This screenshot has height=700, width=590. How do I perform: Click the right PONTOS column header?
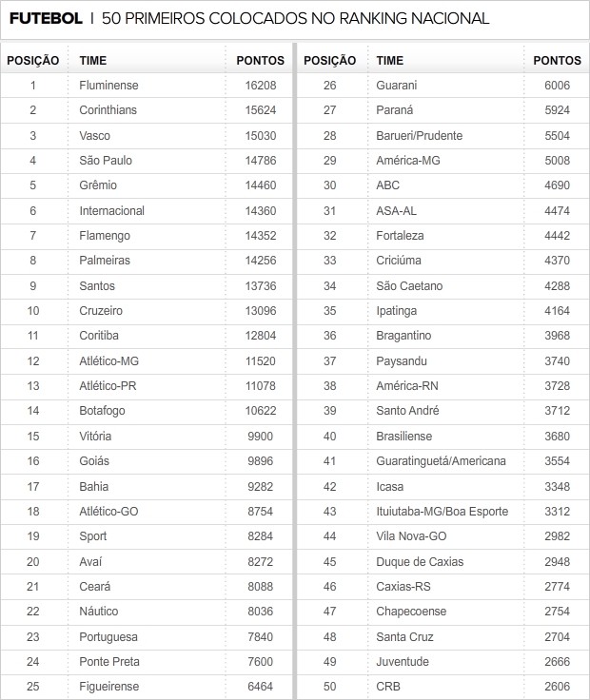pyautogui.click(x=558, y=61)
